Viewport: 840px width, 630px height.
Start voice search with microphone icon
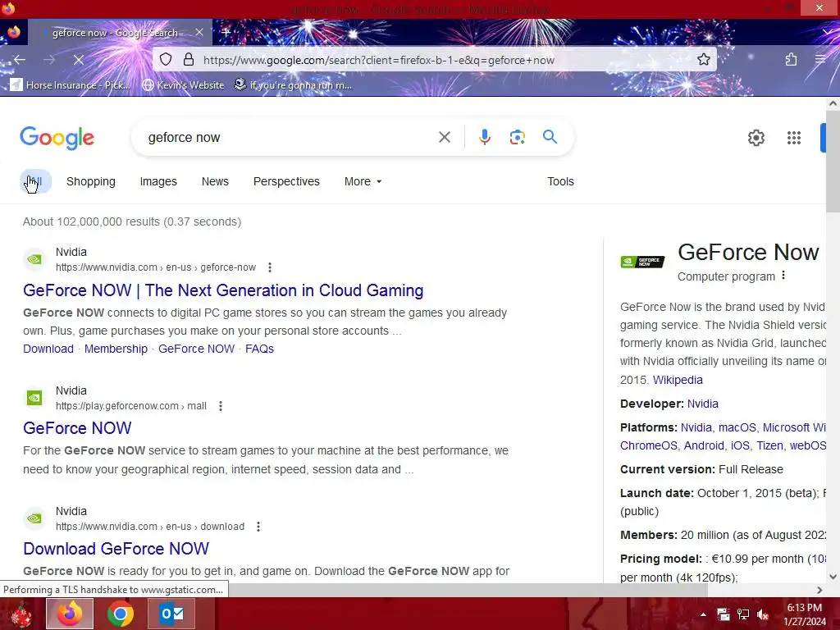coord(484,137)
